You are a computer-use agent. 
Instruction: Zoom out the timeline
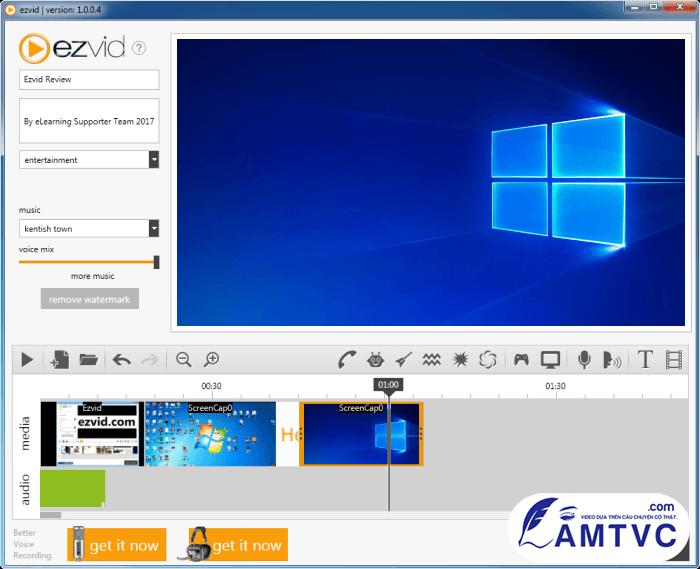point(184,360)
